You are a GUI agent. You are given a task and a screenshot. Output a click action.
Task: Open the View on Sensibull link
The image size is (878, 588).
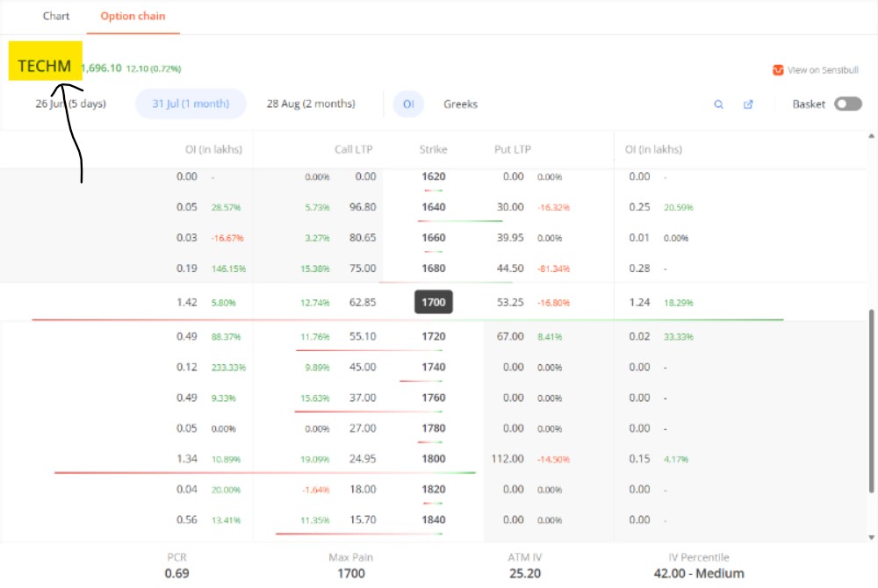(x=823, y=70)
